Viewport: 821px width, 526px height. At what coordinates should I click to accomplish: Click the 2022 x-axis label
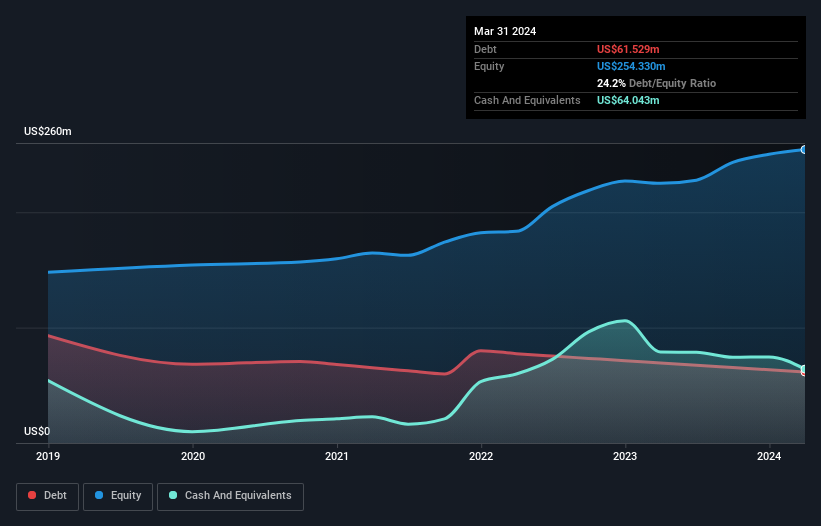481,456
